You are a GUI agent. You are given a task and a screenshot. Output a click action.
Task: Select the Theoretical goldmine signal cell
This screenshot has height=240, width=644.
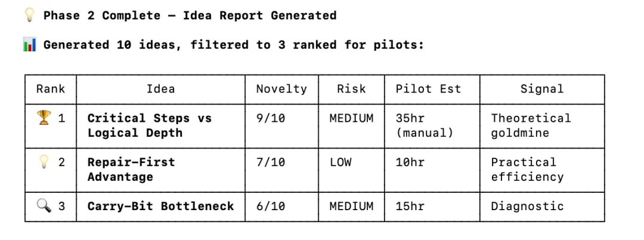point(531,125)
